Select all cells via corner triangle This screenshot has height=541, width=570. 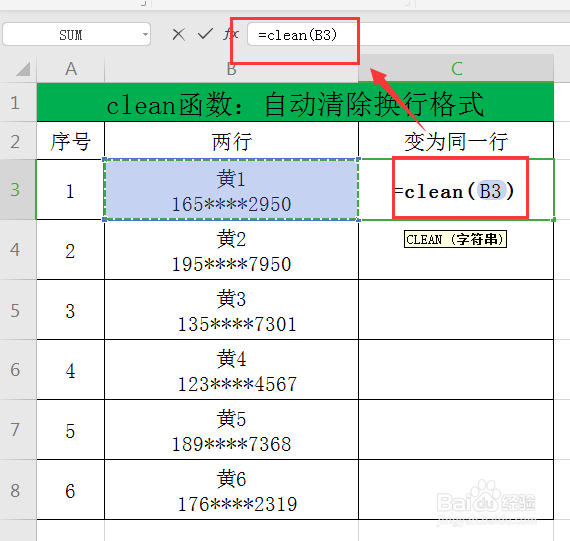[23, 69]
